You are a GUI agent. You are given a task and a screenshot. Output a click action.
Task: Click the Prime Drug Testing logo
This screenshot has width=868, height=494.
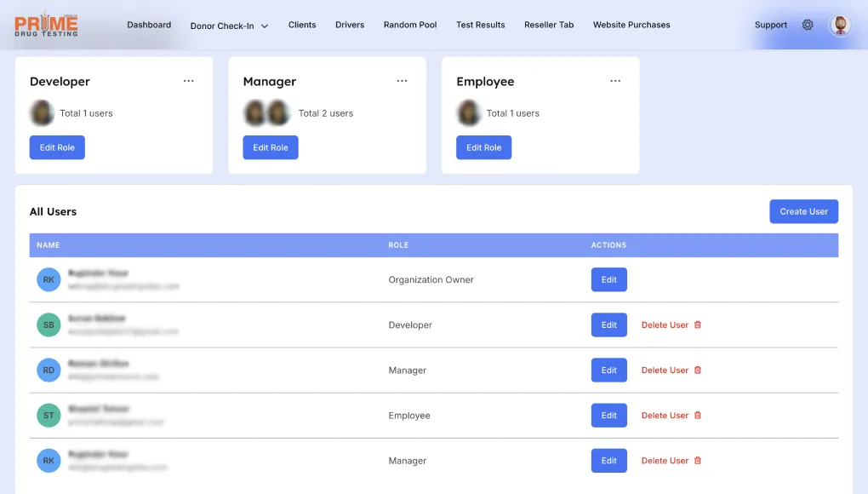[47, 25]
